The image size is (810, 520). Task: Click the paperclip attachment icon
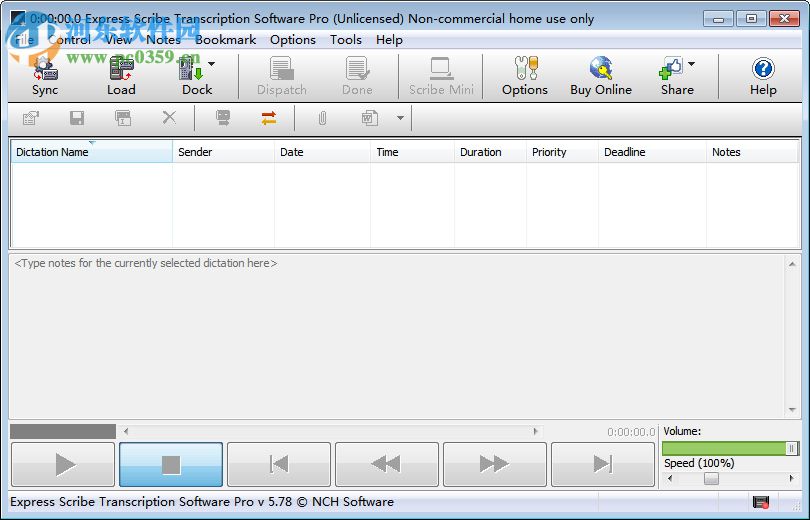(x=322, y=118)
